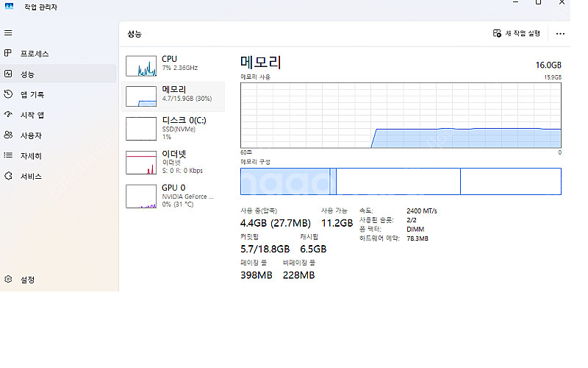Minimize the Task Manager window
The width and height of the screenshot is (588, 368).
point(516,2)
